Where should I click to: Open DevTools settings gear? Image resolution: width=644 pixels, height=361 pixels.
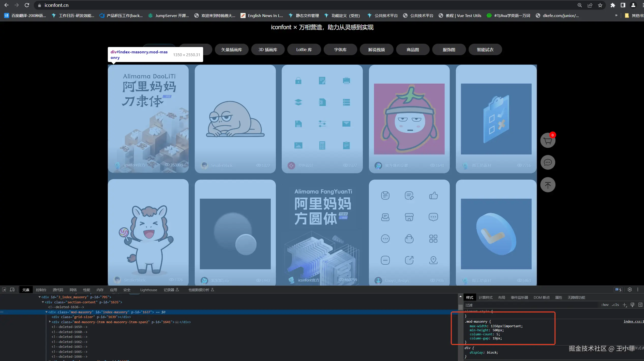[630, 290]
